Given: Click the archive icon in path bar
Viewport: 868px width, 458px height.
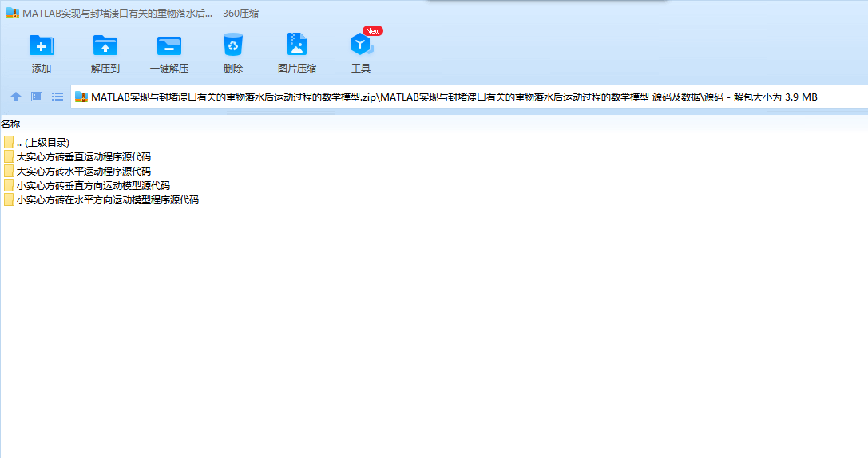Looking at the screenshot, I should [x=81, y=97].
